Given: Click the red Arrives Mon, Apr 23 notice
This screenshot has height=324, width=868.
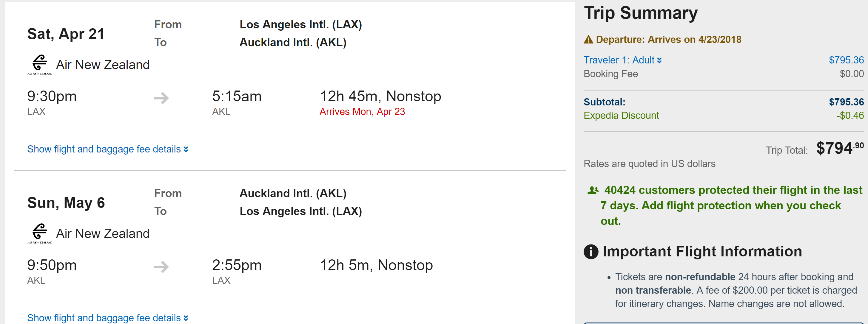Looking at the screenshot, I should (x=362, y=112).
